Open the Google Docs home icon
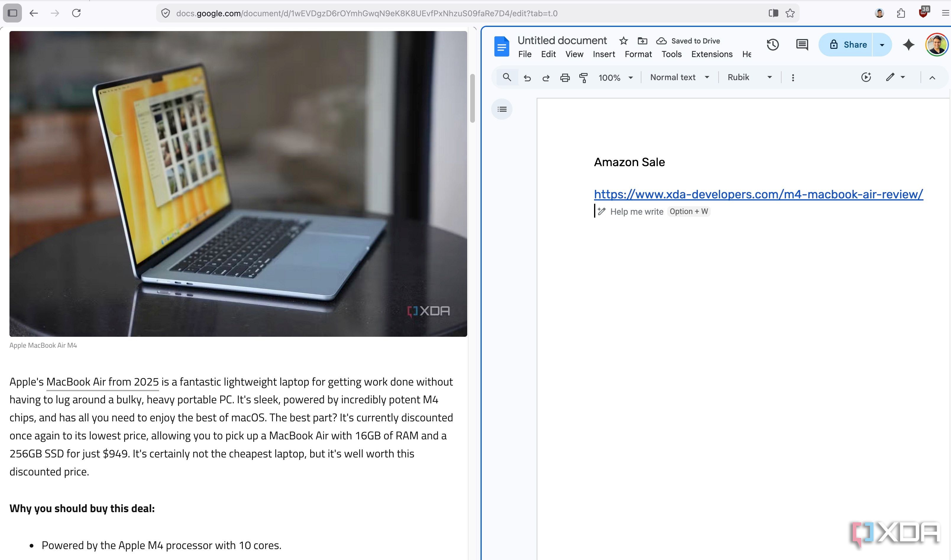The image size is (951, 560). click(502, 46)
